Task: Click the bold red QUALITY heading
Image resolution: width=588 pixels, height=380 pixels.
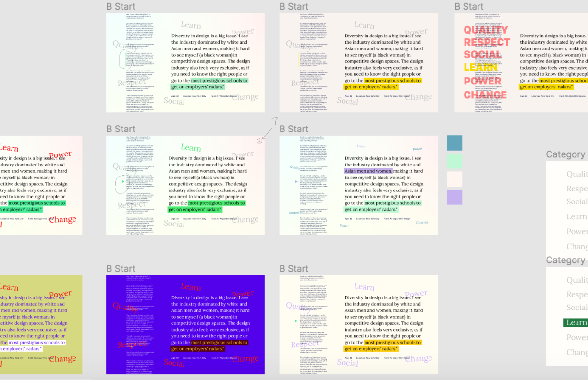Action: tap(486, 30)
